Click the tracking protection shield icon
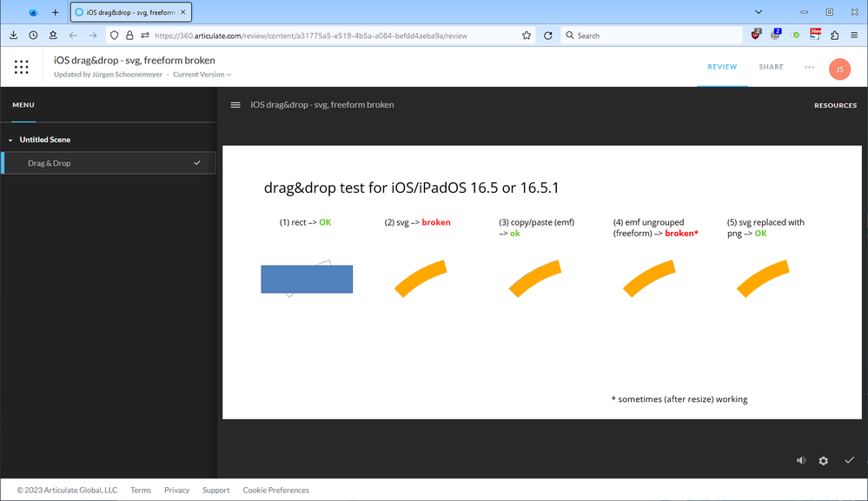 pos(114,36)
